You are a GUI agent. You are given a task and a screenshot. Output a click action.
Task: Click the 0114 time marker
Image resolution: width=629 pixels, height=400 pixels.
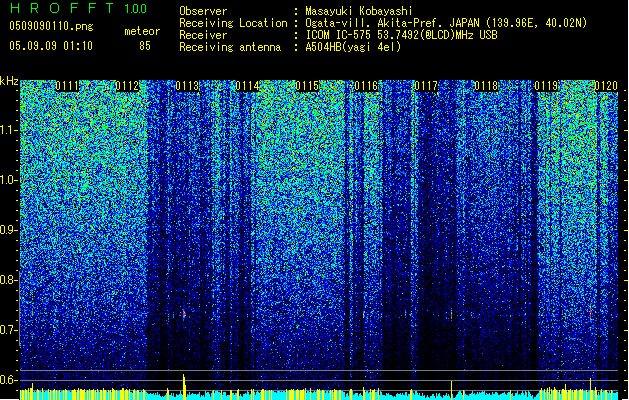tap(247, 86)
